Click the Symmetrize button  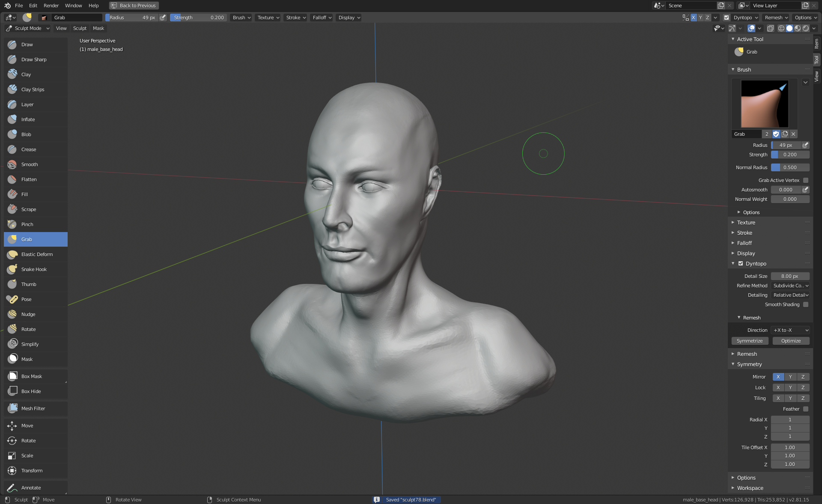click(750, 341)
